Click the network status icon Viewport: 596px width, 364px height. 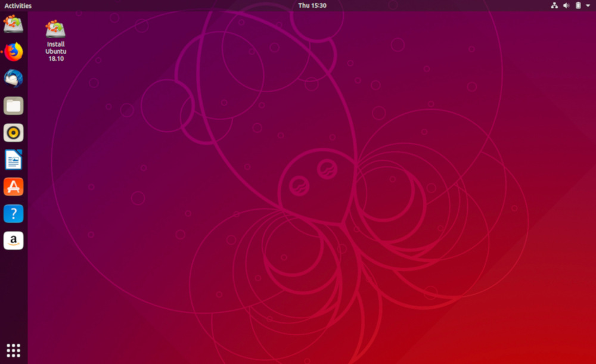click(554, 5)
